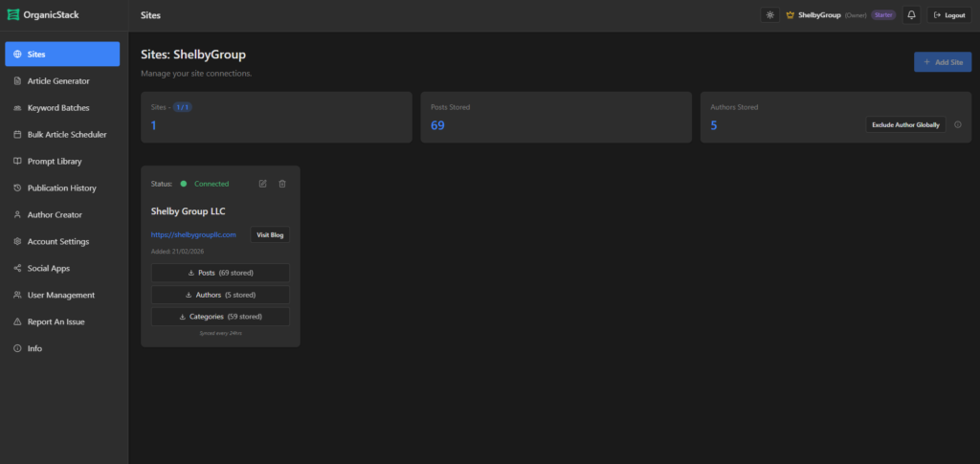This screenshot has height=464, width=980.
Task: Open Article Generator from sidebar
Action: (58, 81)
